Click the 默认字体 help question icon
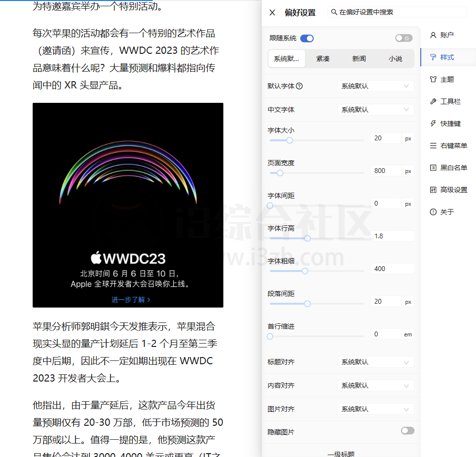The width and height of the screenshot is (476, 457). [x=299, y=86]
